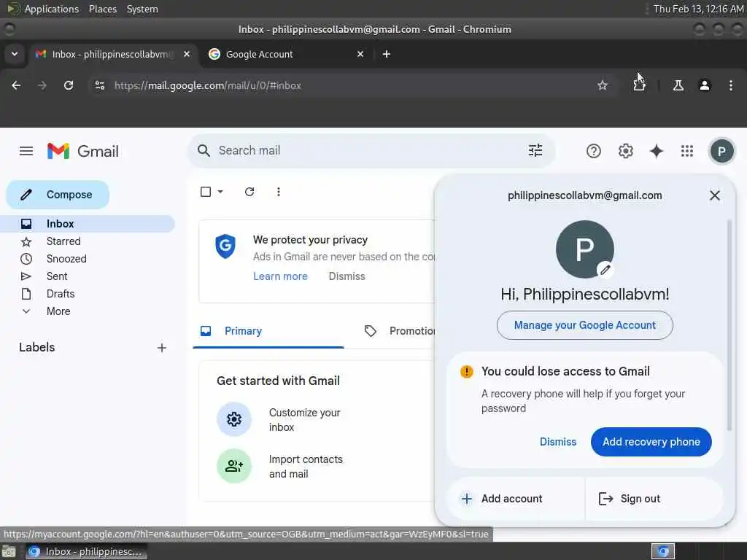Viewport: 747px width, 560px height.
Task: Click the Inbox window in the taskbar
Action: (86, 551)
